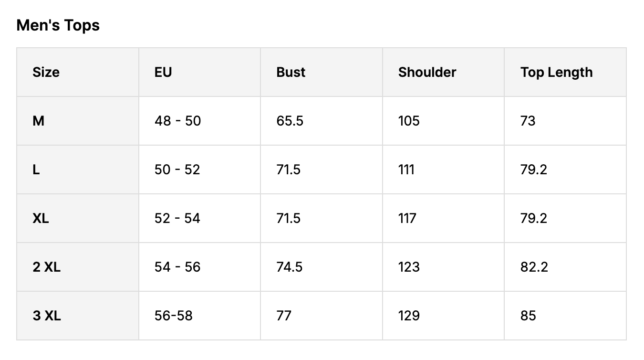Select EU range 48 - 50 cell
The image size is (644, 360).
[x=177, y=121]
